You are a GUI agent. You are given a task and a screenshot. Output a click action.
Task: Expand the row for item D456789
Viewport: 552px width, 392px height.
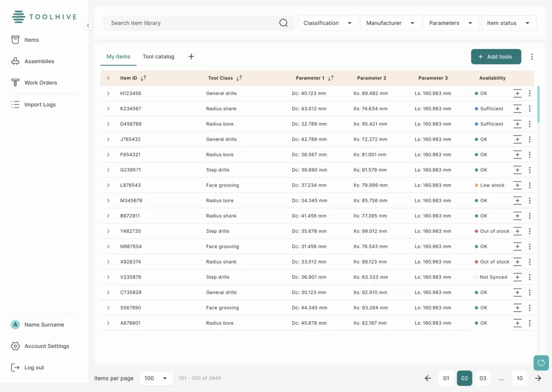coord(108,124)
